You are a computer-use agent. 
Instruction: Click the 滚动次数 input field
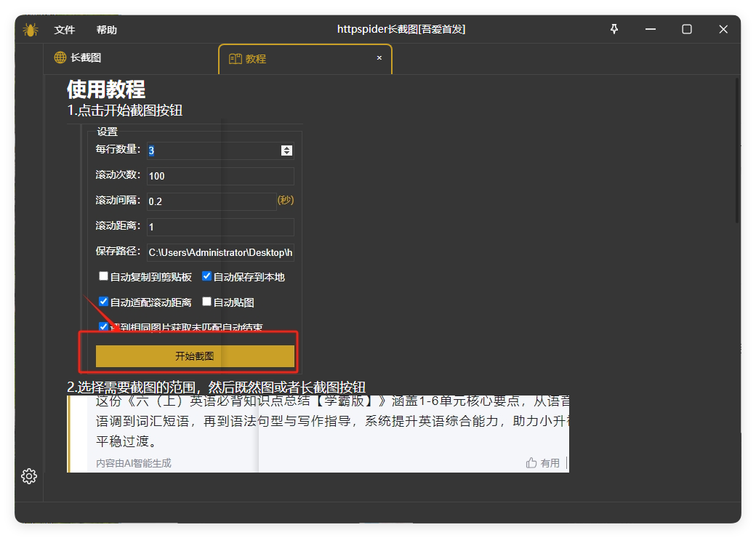tap(220, 176)
